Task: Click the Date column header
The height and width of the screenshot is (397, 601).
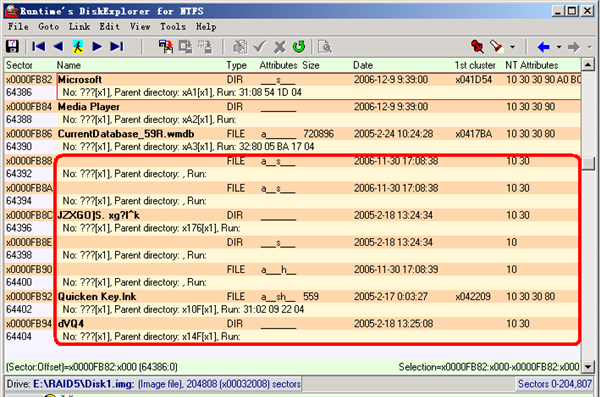Action: (363, 65)
